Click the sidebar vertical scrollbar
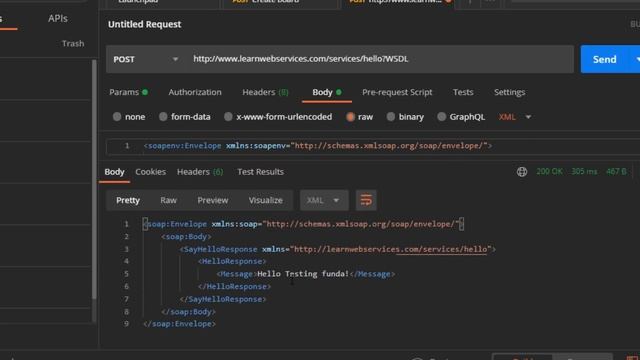This screenshot has height=360, width=640. 94,180
